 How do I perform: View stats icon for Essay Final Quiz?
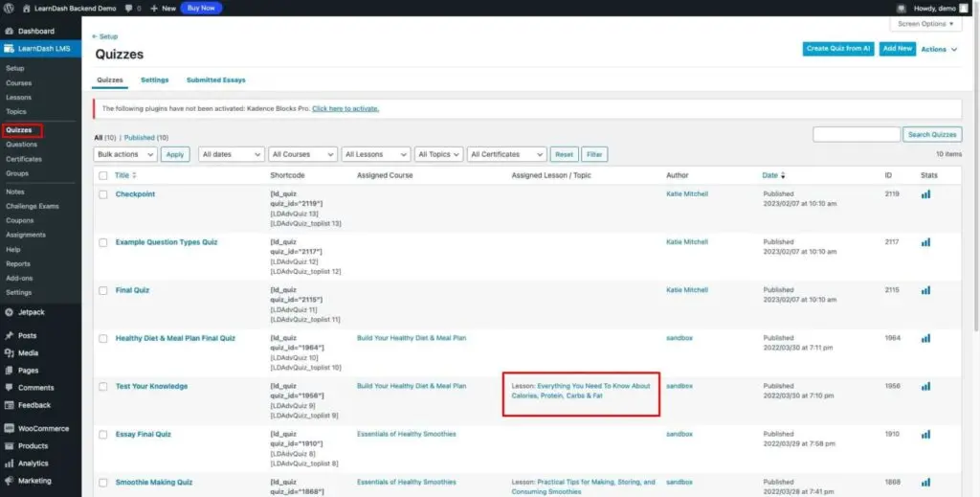(x=925, y=435)
